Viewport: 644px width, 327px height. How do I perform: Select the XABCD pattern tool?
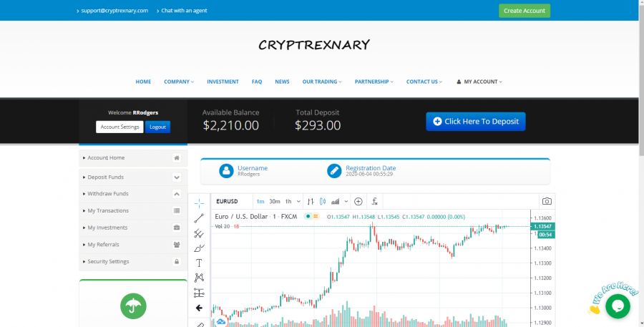tap(199, 278)
